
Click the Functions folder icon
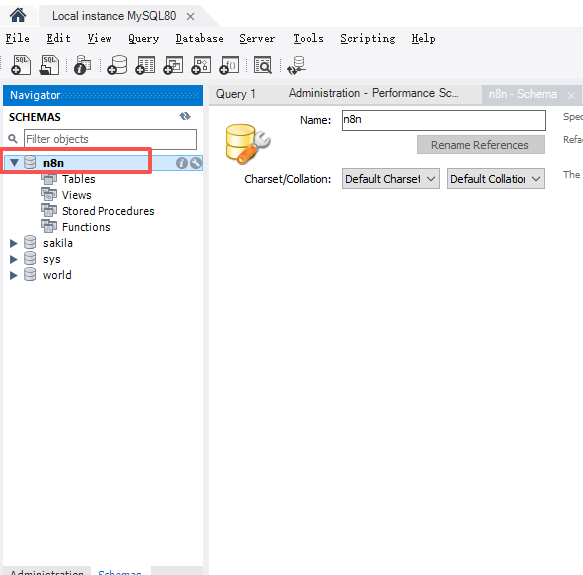[49, 227]
